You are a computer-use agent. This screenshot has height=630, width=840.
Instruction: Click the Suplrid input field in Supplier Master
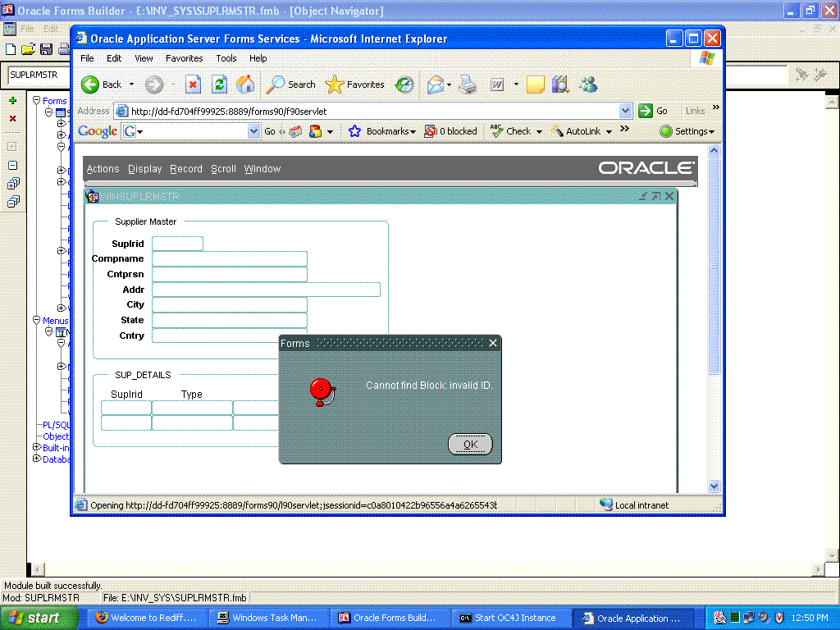pos(177,243)
